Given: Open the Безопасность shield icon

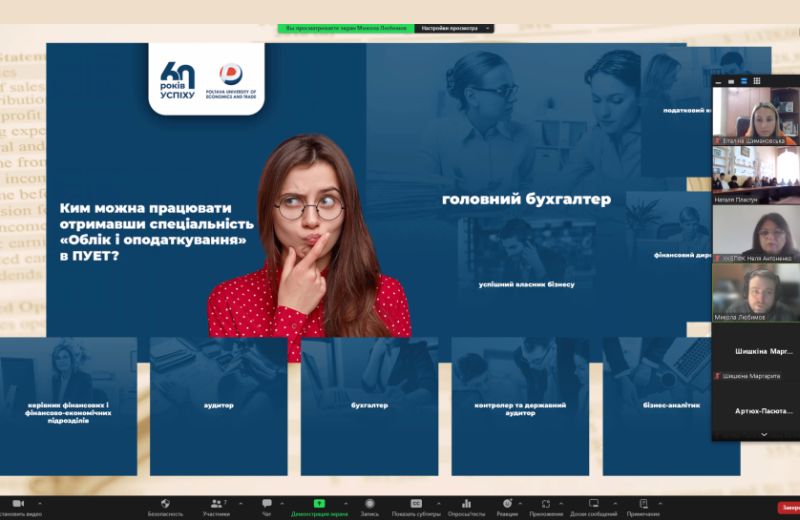Looking at the screenshot, I should [x=165, y=503].
